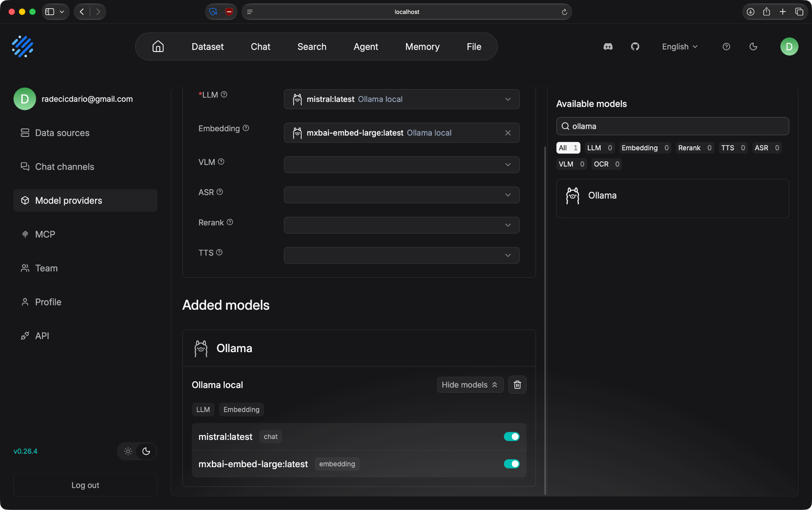Image resolution: width=812 pixels, height=510 pixels.
Task: Open the Discord community link icon
Action: [608, 46]
